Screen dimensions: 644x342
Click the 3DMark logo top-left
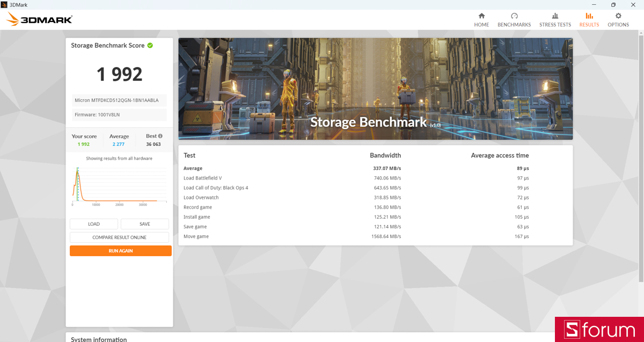coord(38,19)
